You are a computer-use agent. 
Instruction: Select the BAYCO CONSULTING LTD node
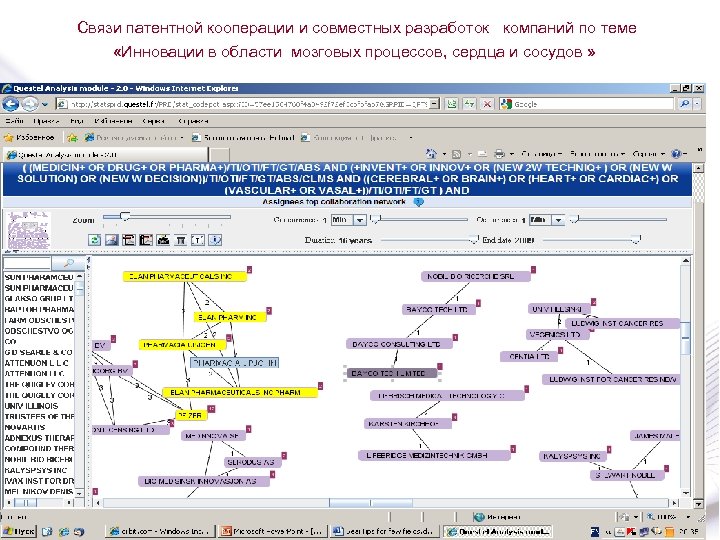click(x=399, y=344)
